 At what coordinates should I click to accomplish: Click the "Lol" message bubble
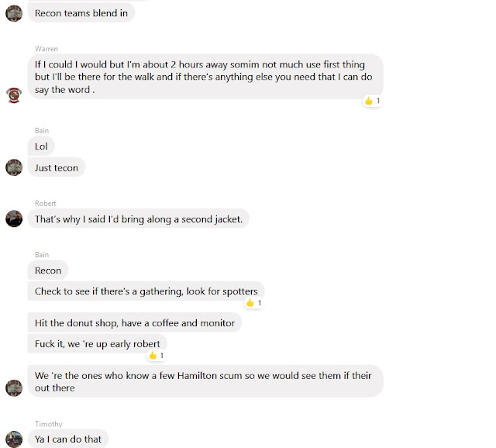(x=42, y=146)
